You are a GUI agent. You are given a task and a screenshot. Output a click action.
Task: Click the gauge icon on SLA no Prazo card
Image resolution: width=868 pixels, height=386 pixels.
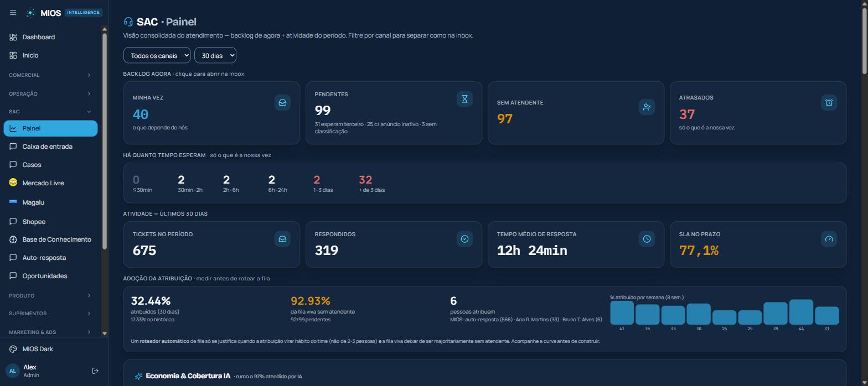[x=829, y=239]
